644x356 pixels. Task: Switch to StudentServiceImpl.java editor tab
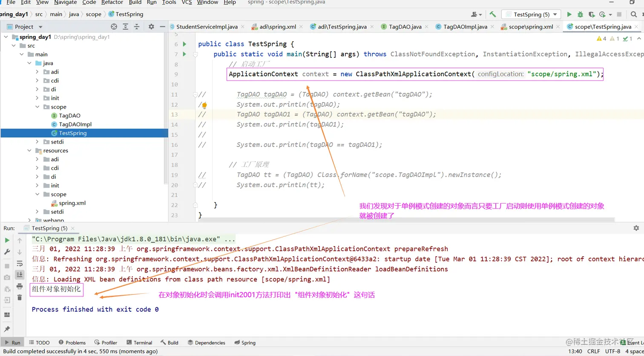(x=207, y=26)
